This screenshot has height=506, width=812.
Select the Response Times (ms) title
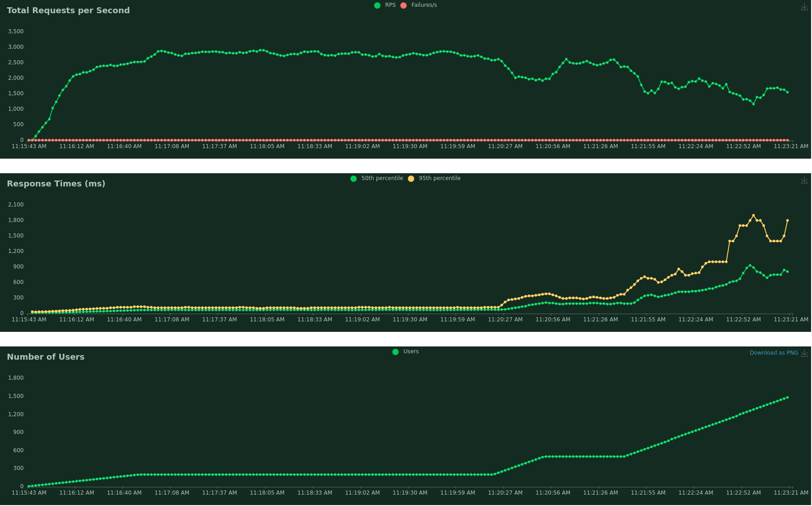[56, 184]
